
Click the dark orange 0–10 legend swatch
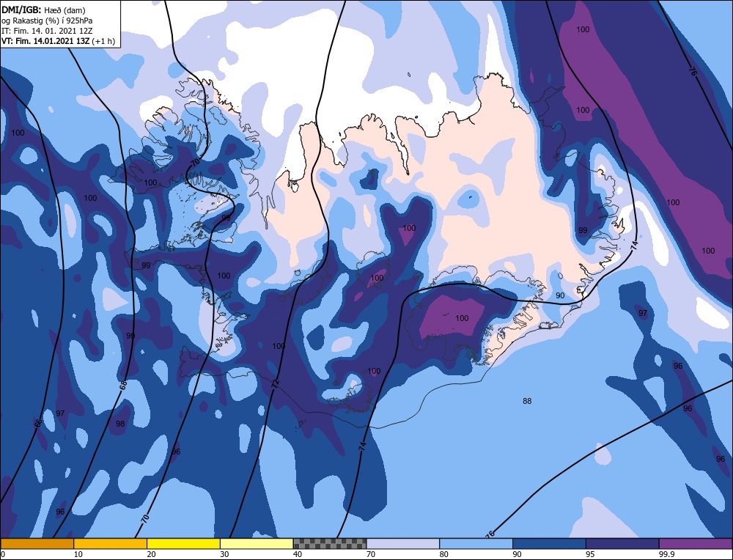(x=37, y=544)
